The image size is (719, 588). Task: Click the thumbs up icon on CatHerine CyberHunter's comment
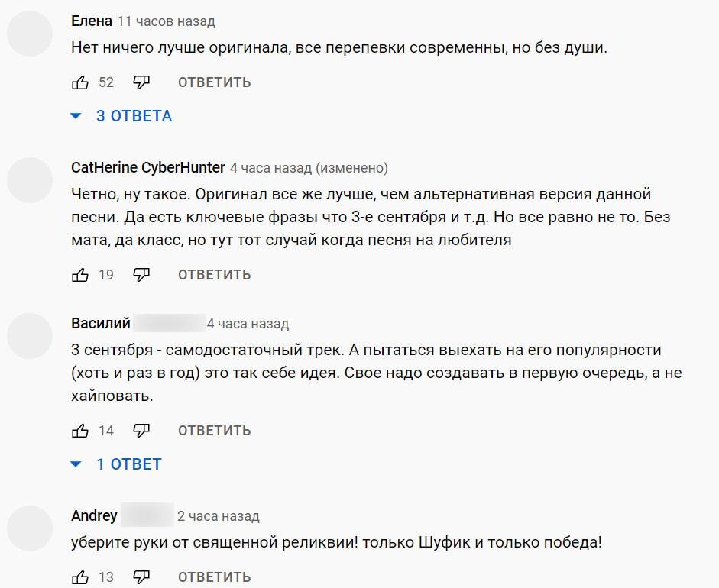[80, 274]
